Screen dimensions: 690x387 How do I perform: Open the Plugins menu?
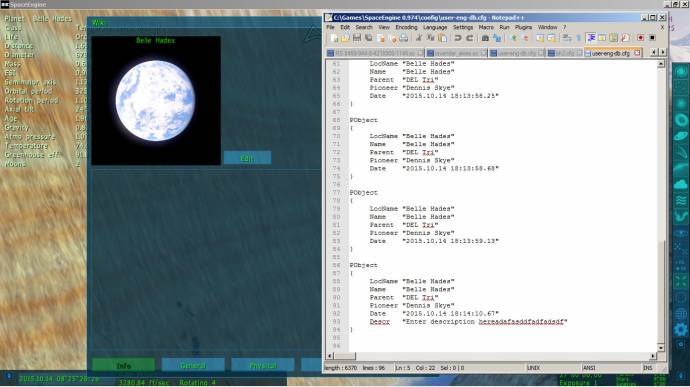pos(523,27)
